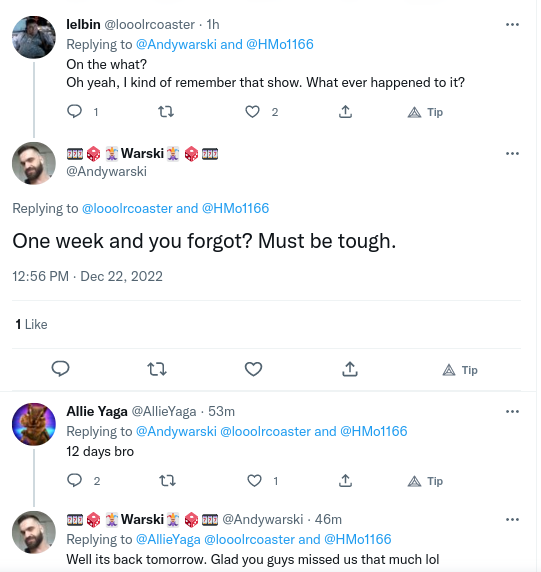
Task: View who liked: 1 Like
Action: (x=31, y=324)
